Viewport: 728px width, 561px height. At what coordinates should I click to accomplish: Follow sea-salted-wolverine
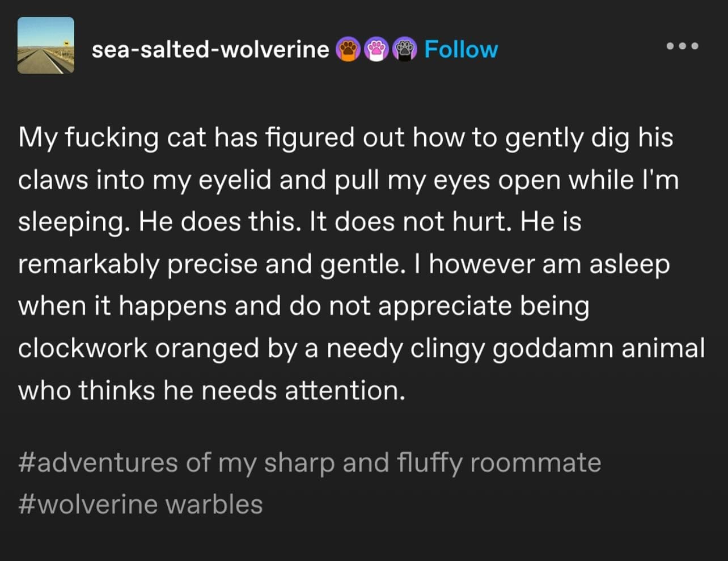[x=461, y=50]
